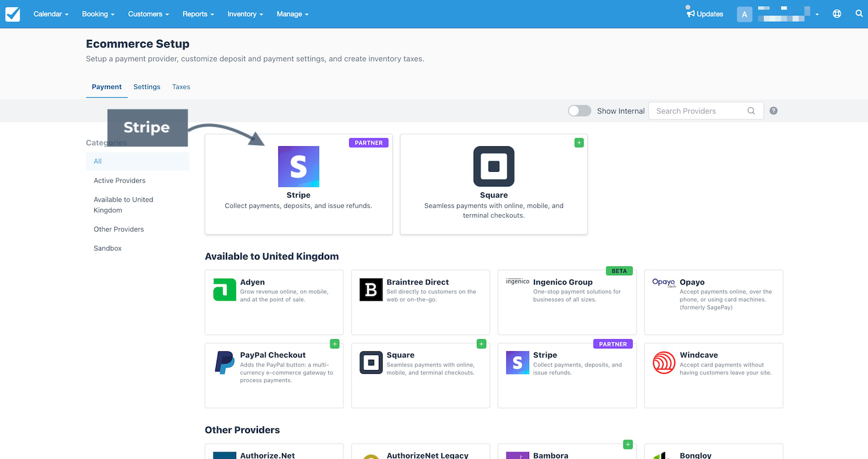Click the magnifier search icon in top bar
This screenshot has width=868, height=459.
(859, 13)
